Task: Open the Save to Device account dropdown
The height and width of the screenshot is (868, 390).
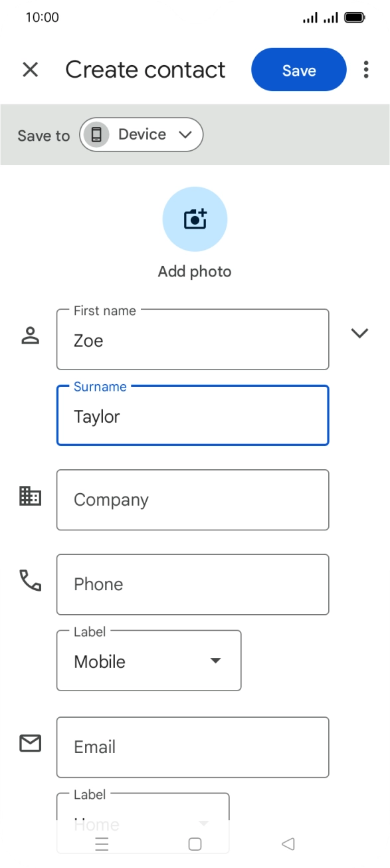Action: (x=141, y=135)
